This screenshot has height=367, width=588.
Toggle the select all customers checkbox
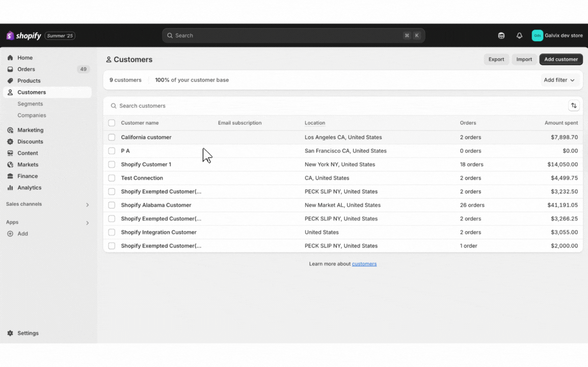pos(112,123)
